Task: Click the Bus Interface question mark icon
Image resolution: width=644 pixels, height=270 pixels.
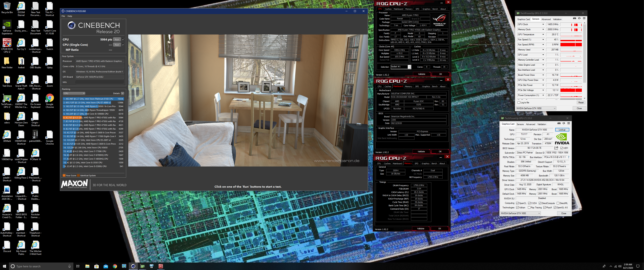Action: click(x=569, y=157)
